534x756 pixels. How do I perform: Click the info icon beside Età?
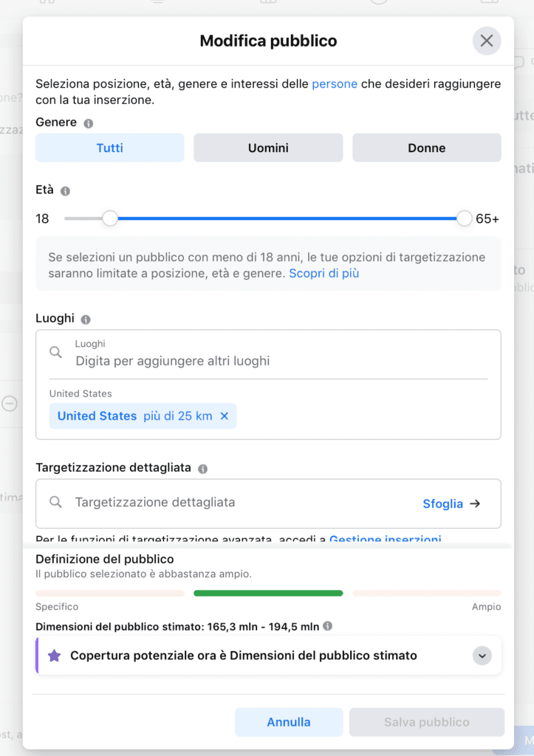pyautogui.click(x=65, y=191)
